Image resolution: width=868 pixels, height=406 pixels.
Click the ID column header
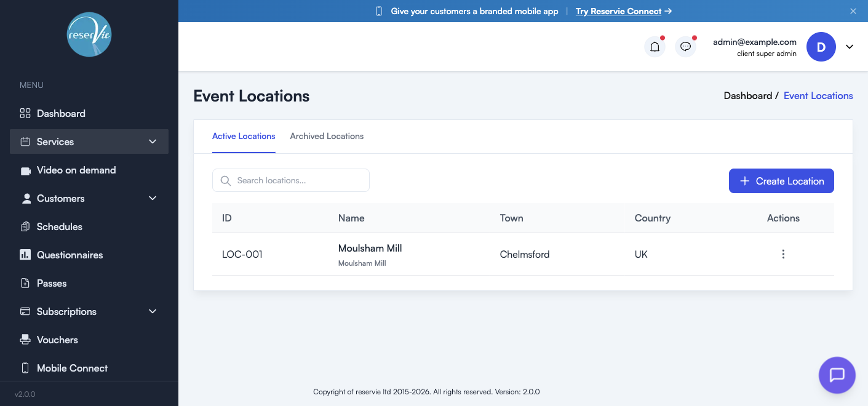pos(227,218)
